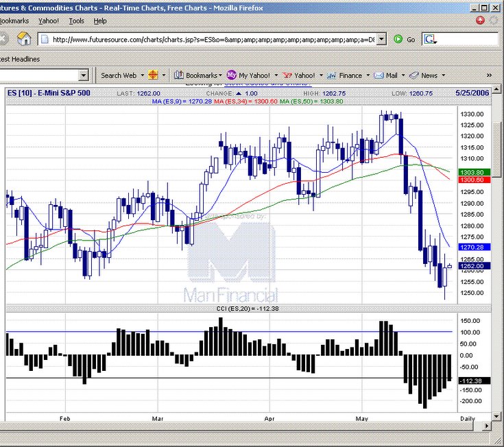Expand the Yahoo! button dropdown arrow
504x447 pixels.
click(x=321, y=75)
